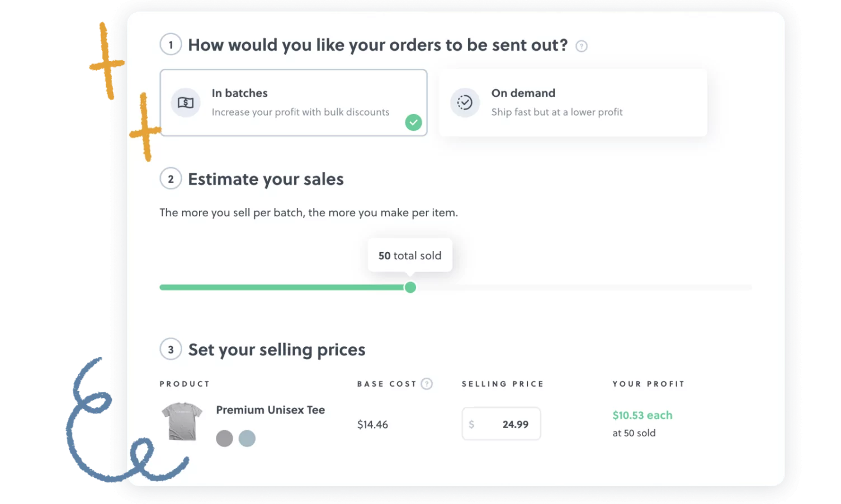Click the selling price input field
Image resolution: width=841 pixels, height=504 pixels.
point(501,424)
